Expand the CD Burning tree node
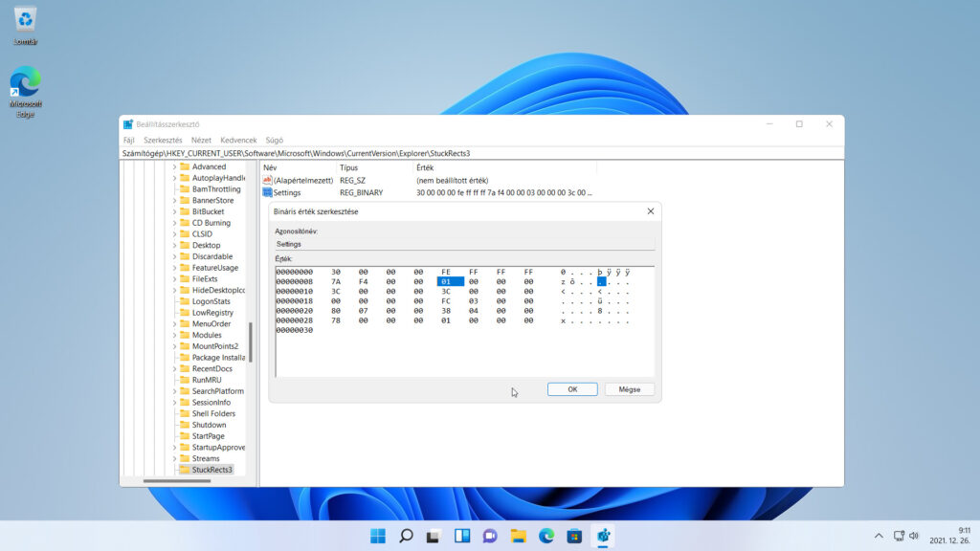The width and height of the screenshot is (980, 551). pyautogui.click(x=174, y=223)
